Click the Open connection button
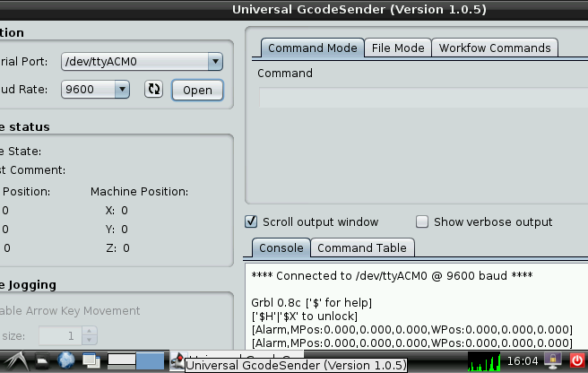 pos(197,90)
